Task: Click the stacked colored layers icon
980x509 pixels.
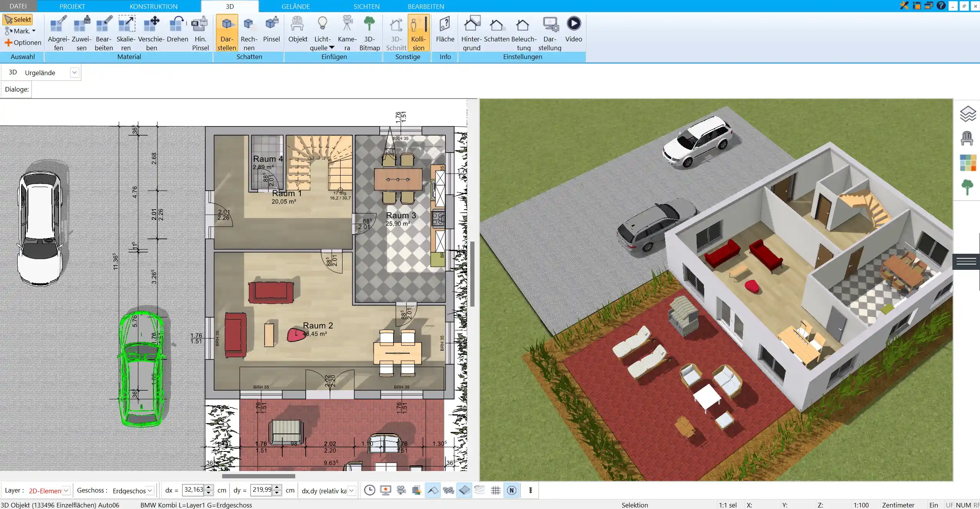Action: pos(417,490)
